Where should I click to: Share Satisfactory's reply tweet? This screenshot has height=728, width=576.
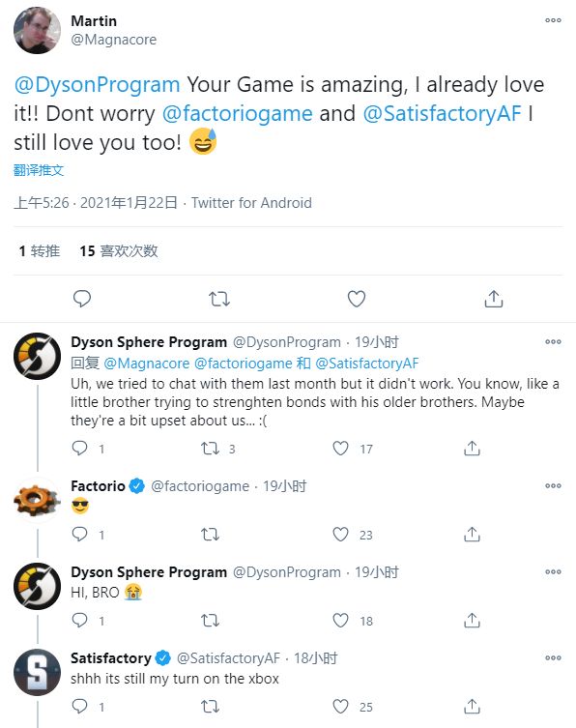pos(472,706)
